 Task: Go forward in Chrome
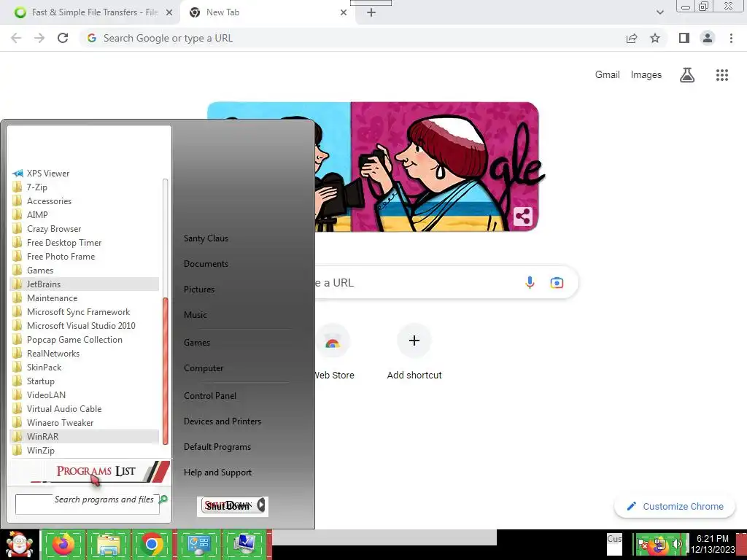[x=39, y=38]
